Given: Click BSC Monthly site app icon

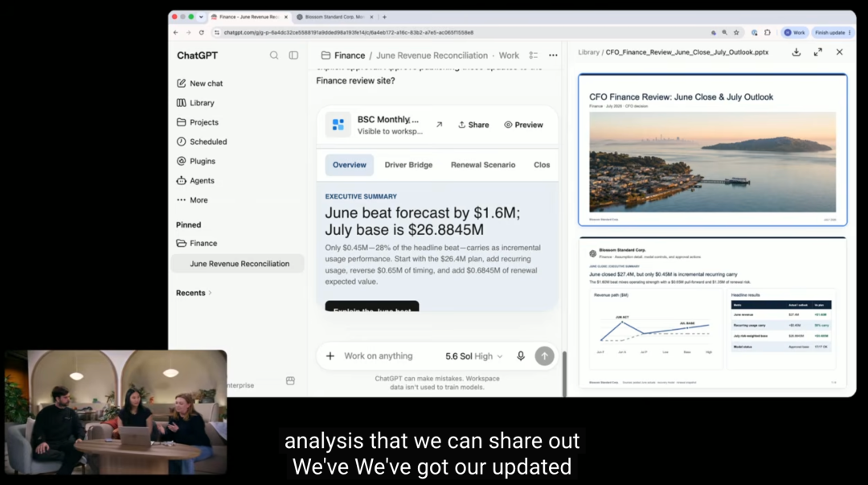Looking at the screenshot, I should coord(338,125).
